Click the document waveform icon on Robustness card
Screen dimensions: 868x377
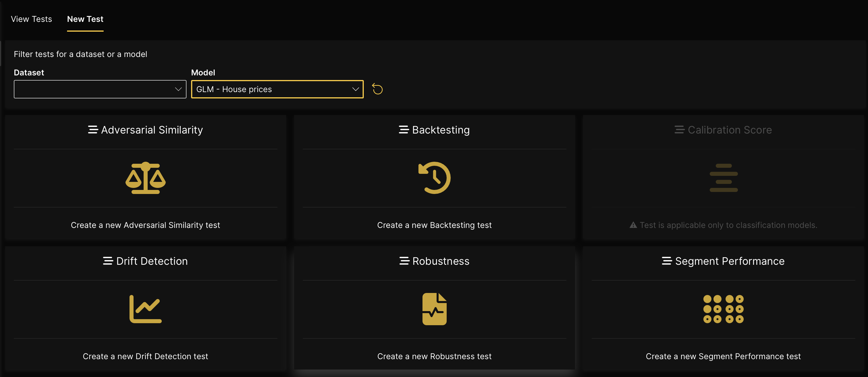(434, 309)
